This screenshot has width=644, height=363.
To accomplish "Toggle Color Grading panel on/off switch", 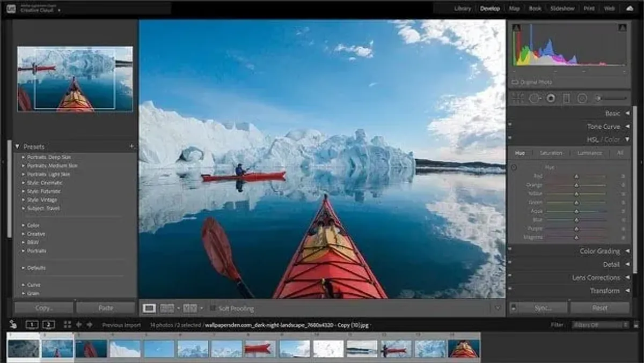I will [510, 249].
